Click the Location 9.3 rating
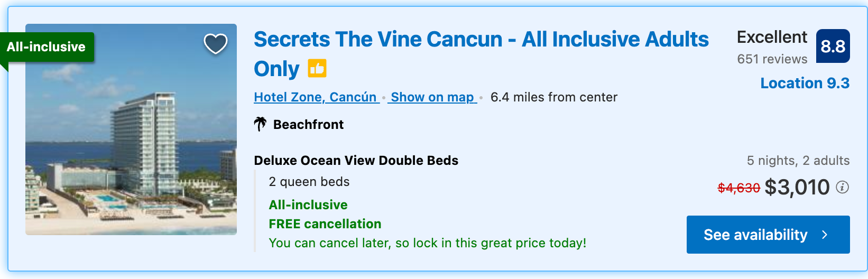This screenshot has height=279, width=868. (805, 83)
